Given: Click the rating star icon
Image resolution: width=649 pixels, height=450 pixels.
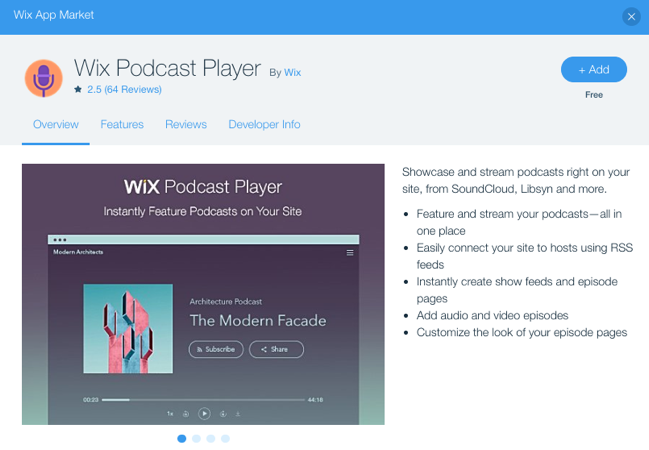Looking at the screenshot, I should (78, 89).
